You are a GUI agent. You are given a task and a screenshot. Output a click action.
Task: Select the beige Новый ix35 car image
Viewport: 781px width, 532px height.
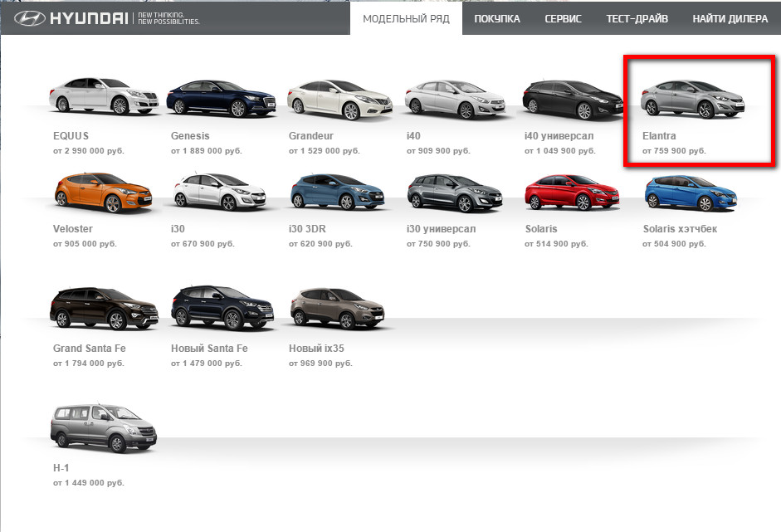(x=337, y=309)
